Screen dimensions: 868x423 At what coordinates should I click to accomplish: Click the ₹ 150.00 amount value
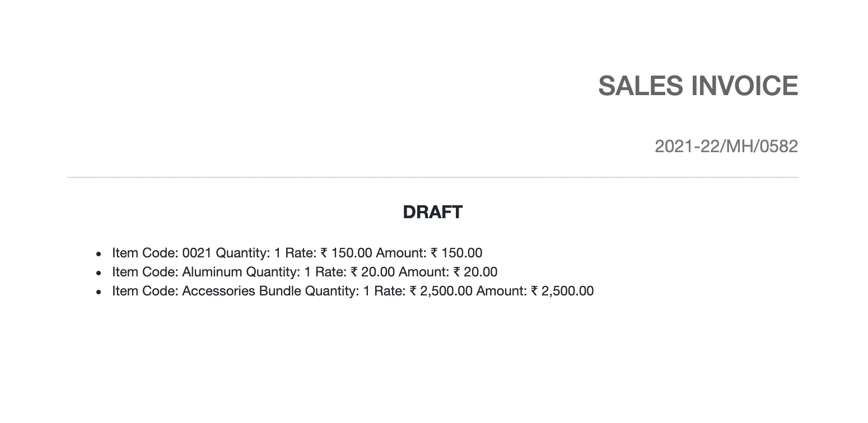click(456, 253)
